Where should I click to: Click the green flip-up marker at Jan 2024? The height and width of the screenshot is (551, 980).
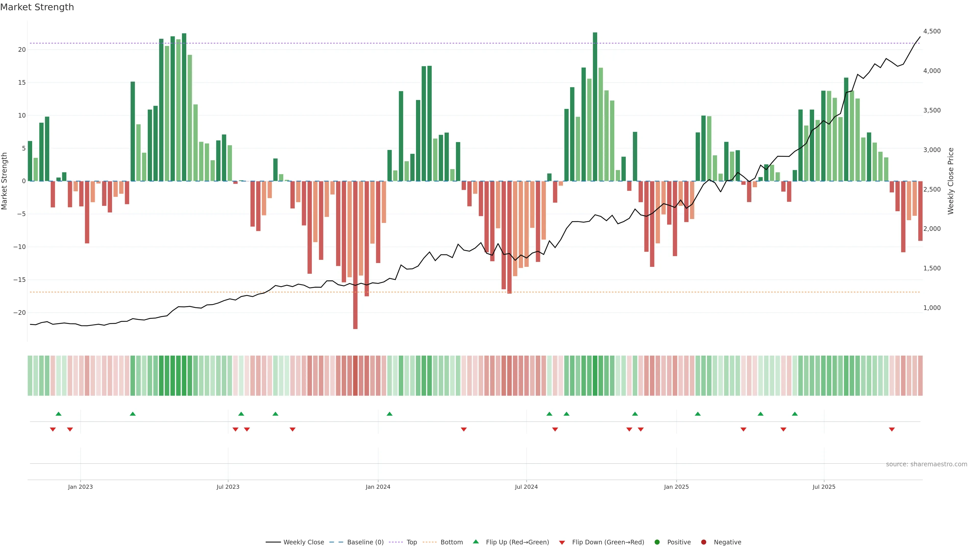[x=389, y=414]
